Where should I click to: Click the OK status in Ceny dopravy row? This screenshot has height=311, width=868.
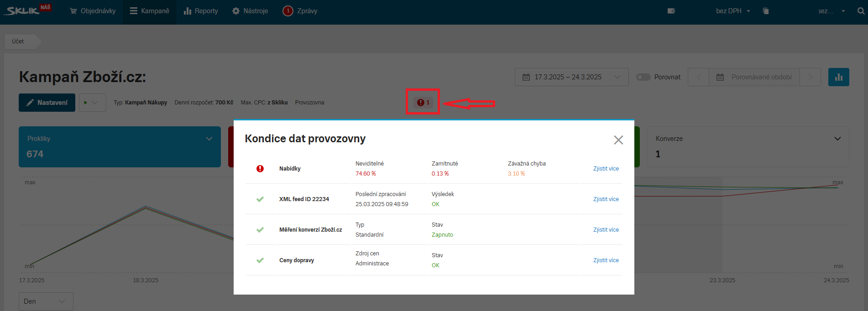tap(435, 265)
